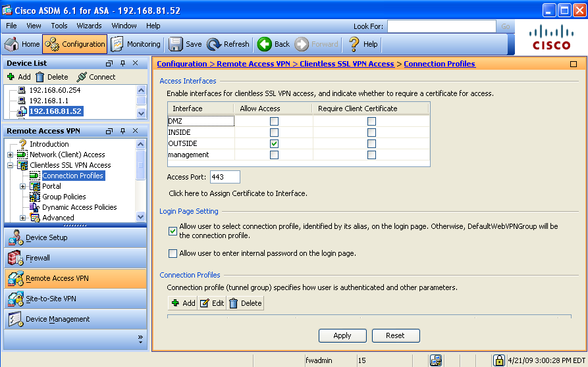The height and width of the screenshot is (367, 588).
Task: Expand the Advanced tree node
Action: 23,218
